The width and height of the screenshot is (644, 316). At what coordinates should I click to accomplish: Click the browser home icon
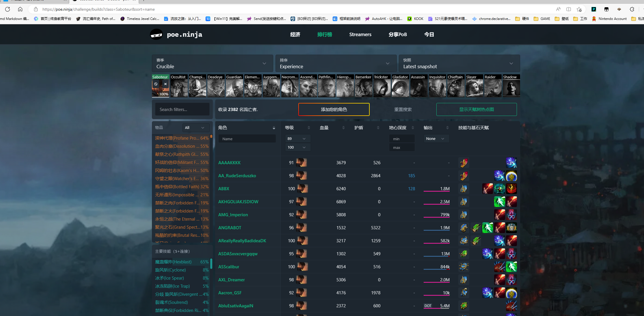[x=20, y=9]
